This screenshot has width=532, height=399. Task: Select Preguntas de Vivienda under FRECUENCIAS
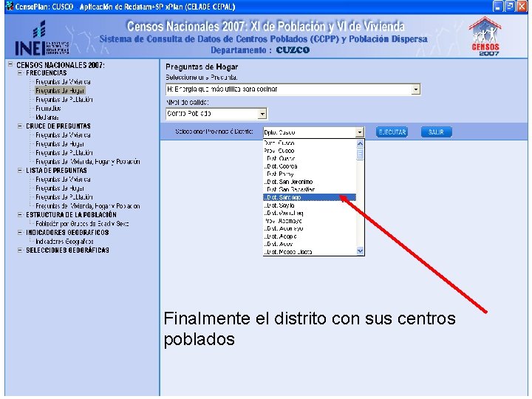pyautogui.click(x=63, y=82)
